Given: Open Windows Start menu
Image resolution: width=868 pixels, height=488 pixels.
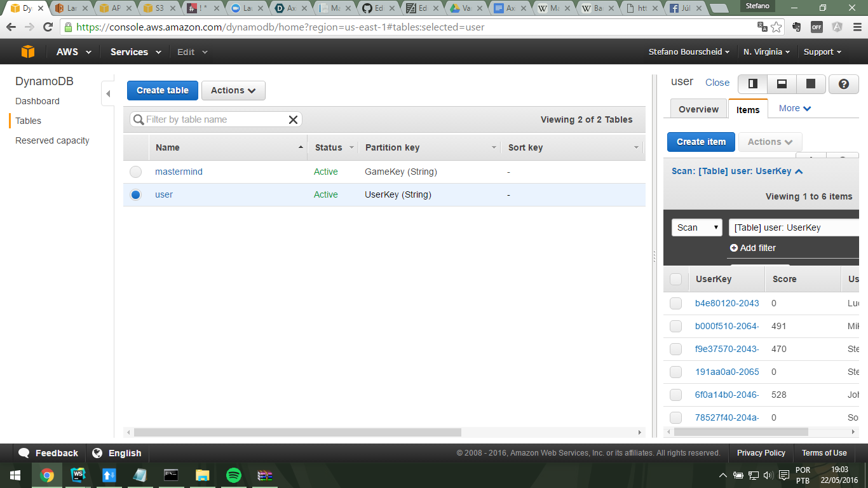Looking at the screenshot, I should 15,475.
